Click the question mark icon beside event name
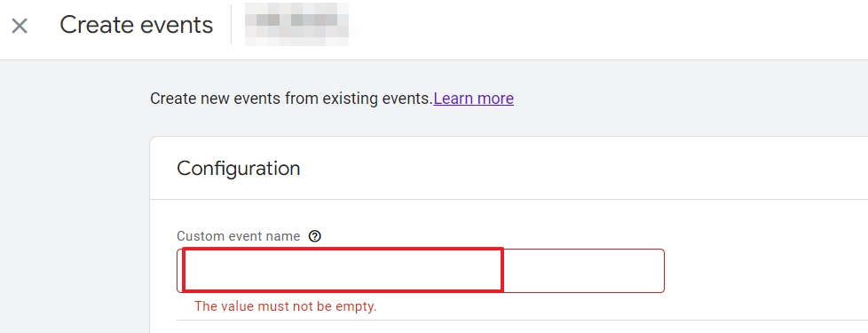Viewport: 868px width, 333px height. point(314,236)
